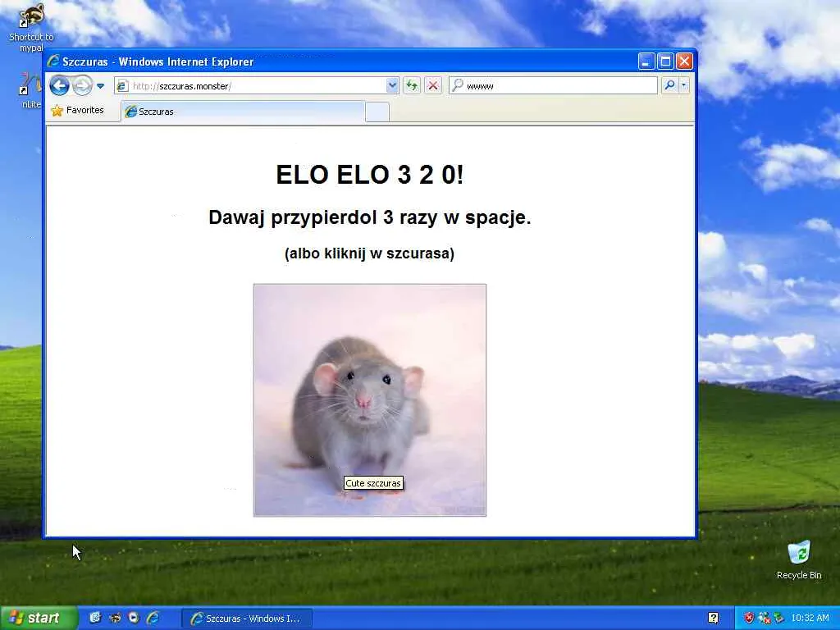This screenshot has width=840, height=630.
Task: Click the Cute szczuras tooltip
Action: (373, 483)
